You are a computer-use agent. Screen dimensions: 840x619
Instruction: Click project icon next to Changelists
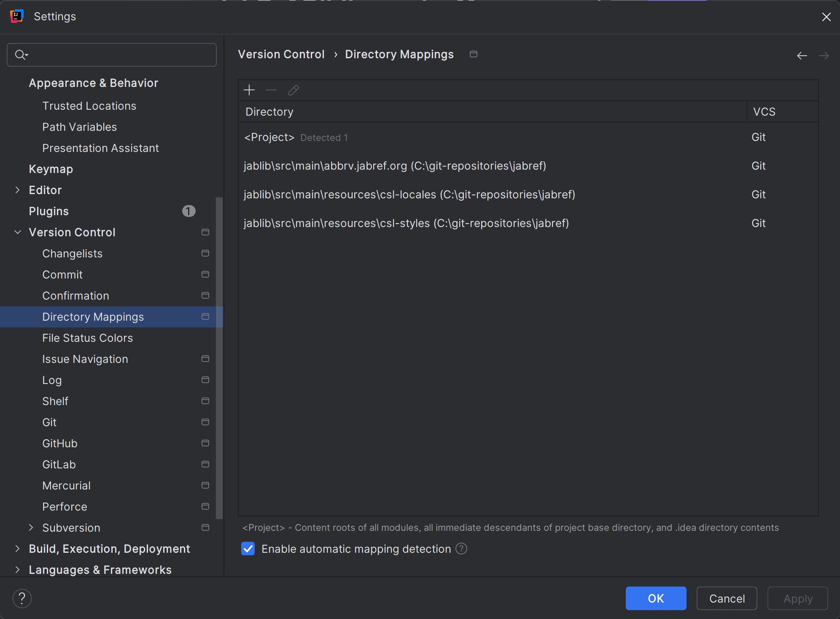[x=205, y=253]
